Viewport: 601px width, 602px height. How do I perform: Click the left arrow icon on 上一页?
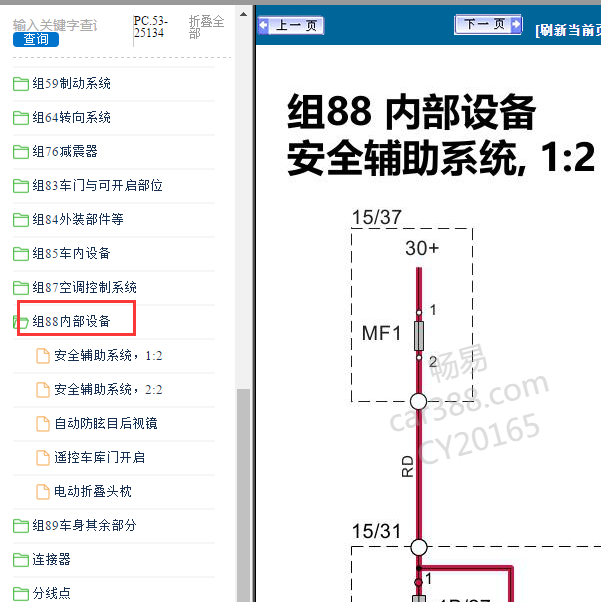[x=263, y=25]
